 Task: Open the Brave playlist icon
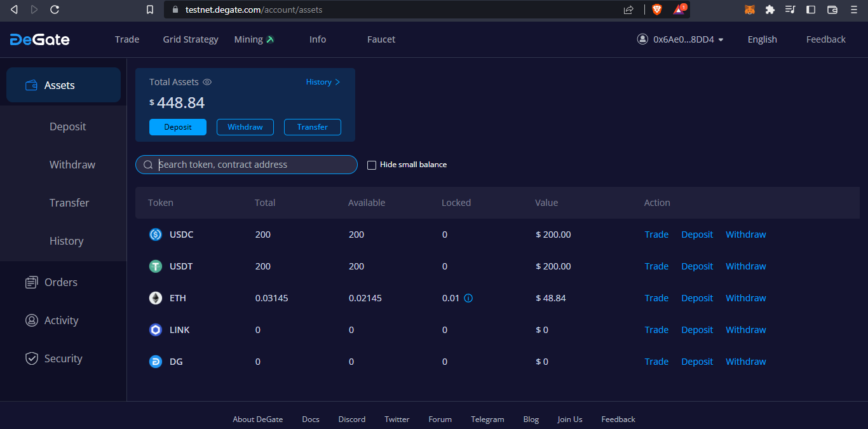[790, 10]
